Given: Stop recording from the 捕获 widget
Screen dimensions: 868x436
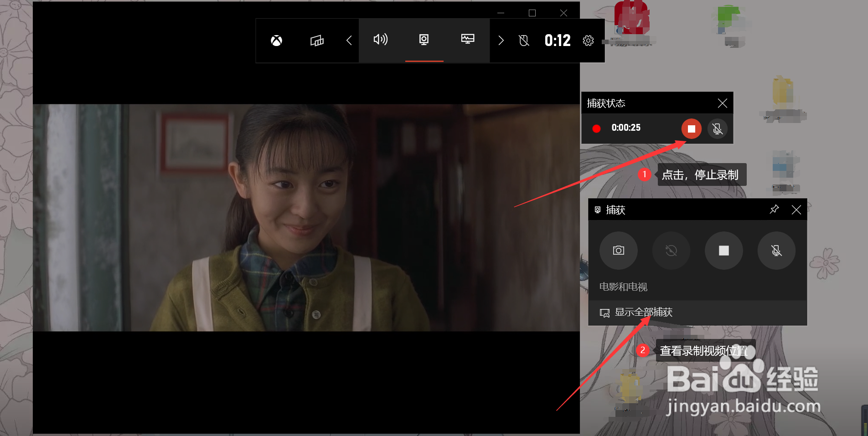Looking at the screenshot, I should coord(724,251).
